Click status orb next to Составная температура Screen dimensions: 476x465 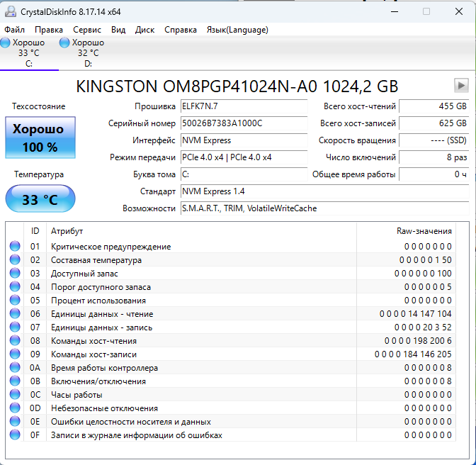pos(15,260)
